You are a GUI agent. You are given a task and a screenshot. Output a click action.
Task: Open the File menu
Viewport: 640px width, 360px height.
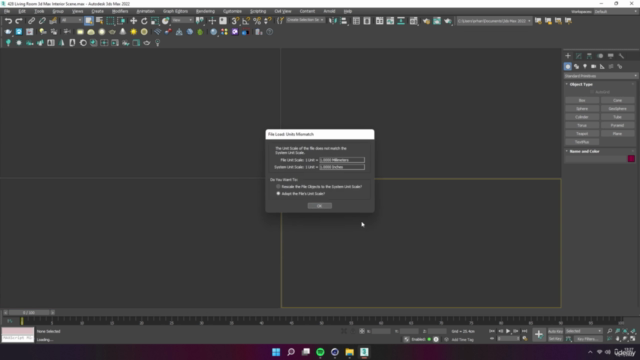[x=7, y=11]
